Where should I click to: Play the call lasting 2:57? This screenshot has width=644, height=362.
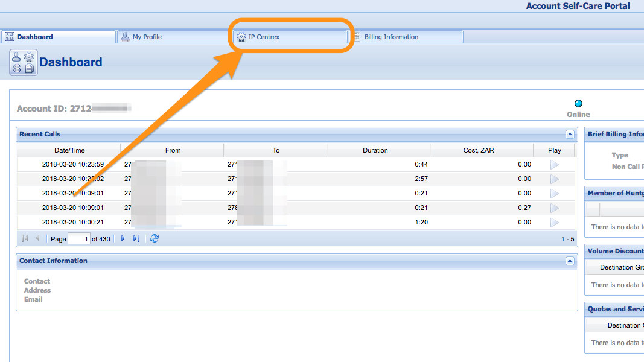click(x=554, y=179)
